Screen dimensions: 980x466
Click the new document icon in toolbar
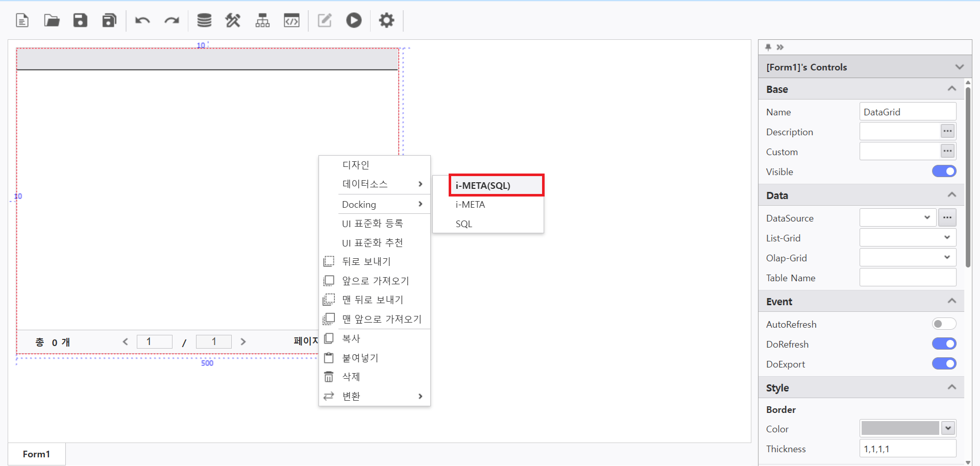(x=22, y=20)
